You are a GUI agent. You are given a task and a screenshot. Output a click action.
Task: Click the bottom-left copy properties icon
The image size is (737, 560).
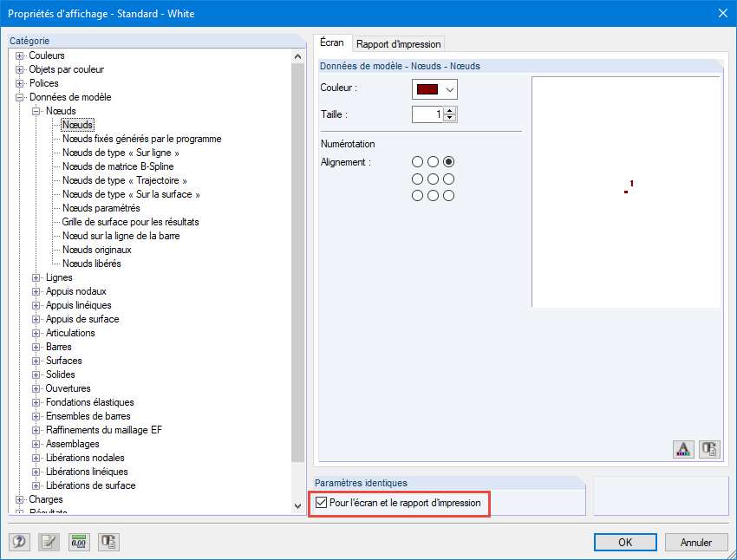point(108,542)
